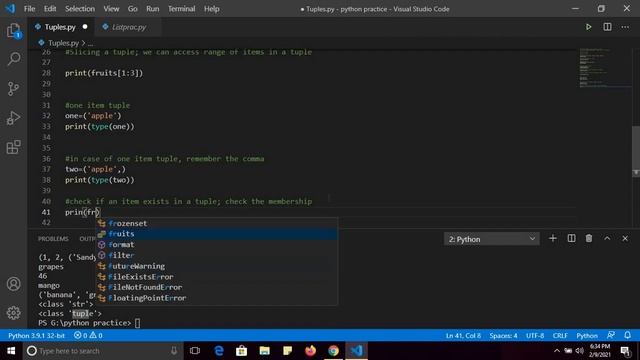This screenshot has height=360, width=640.
Task: Open the Explorer view in activity bar
Action: pos(13,31)
